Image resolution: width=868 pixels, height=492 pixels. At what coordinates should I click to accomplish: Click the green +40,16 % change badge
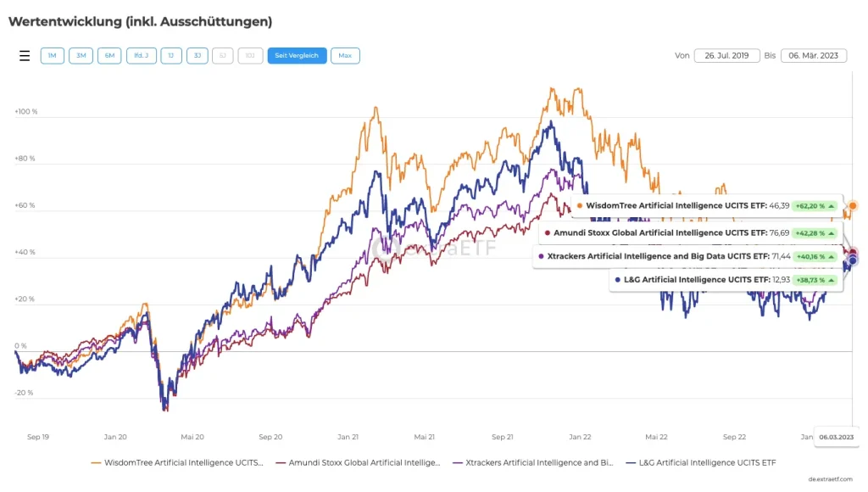[x=815, y=256]
